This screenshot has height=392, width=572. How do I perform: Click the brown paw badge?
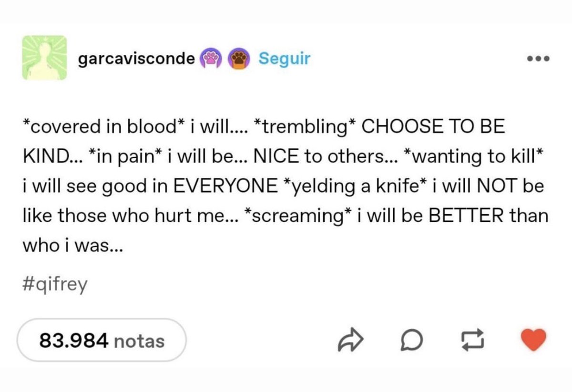pos(240,59)
